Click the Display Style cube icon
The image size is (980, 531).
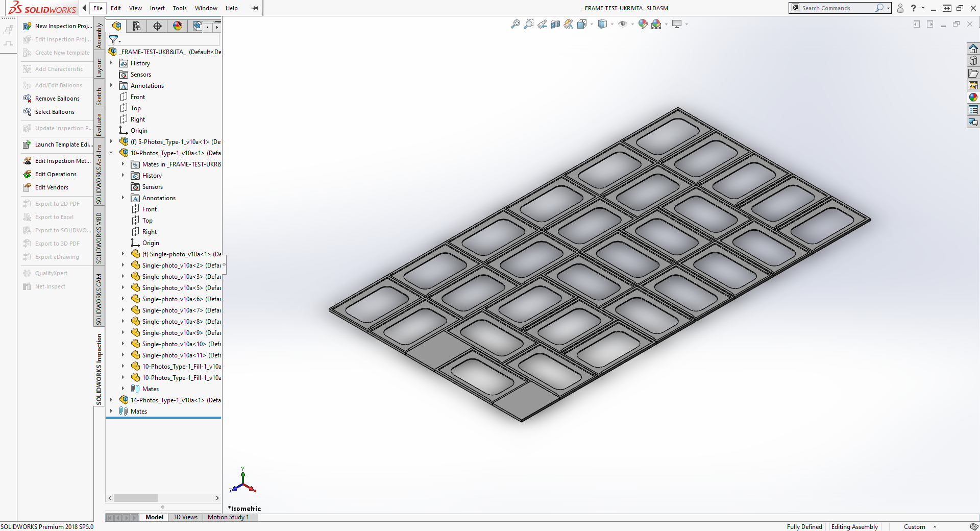click(603, 24)
